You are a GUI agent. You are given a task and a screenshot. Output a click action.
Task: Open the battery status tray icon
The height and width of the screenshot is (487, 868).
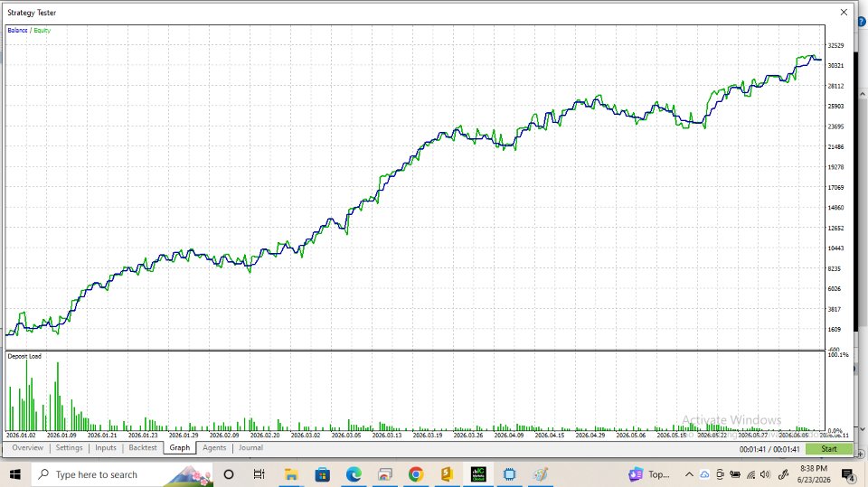pos(735,474)
